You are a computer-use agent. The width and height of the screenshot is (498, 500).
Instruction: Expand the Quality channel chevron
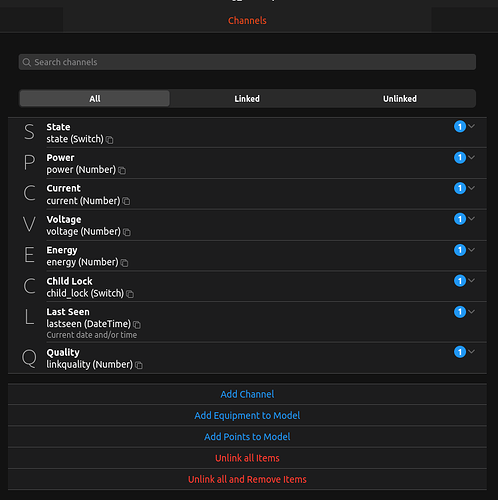pyautogui.click(x=471, y=351)
